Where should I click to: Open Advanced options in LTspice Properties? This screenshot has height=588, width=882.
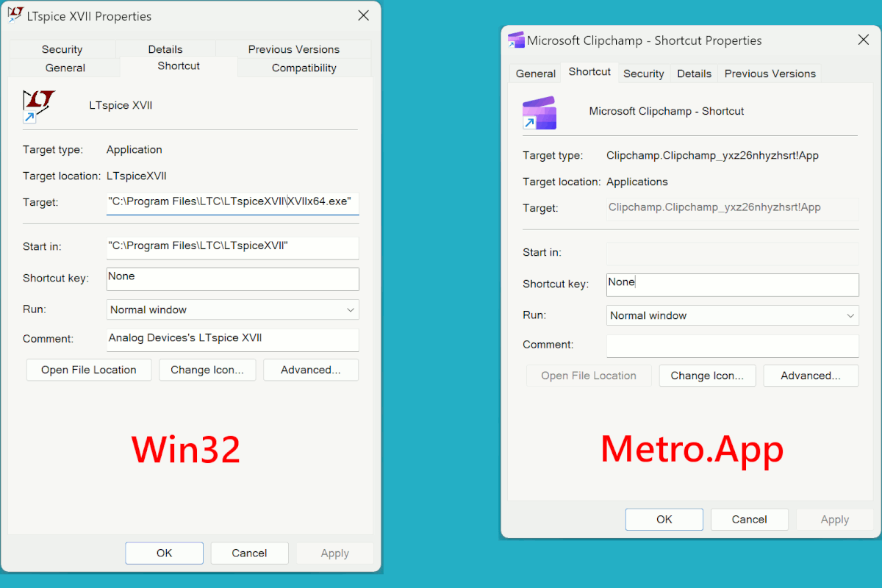pos(311,370)
